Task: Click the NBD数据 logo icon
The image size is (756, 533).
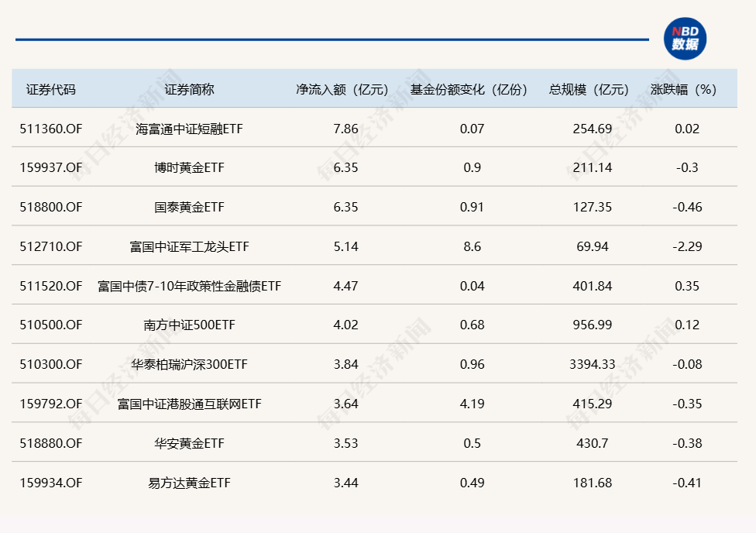Action: (685, 39)
